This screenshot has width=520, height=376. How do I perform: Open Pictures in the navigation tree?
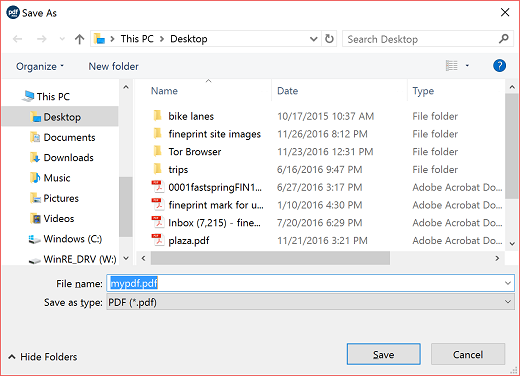61,198
